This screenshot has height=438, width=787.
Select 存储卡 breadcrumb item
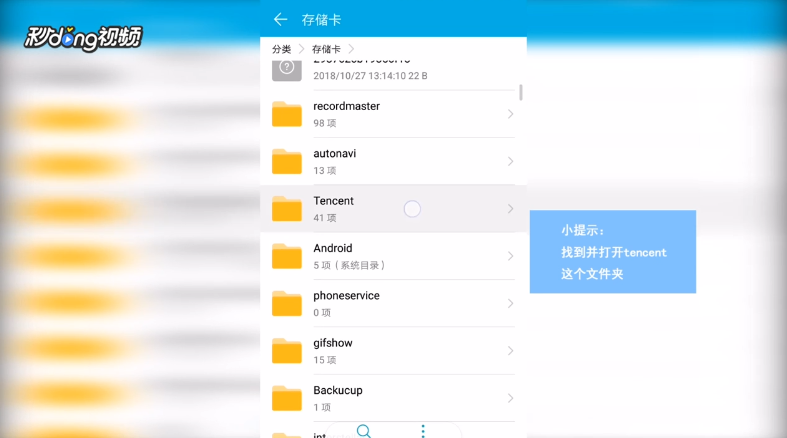point(326,49)
